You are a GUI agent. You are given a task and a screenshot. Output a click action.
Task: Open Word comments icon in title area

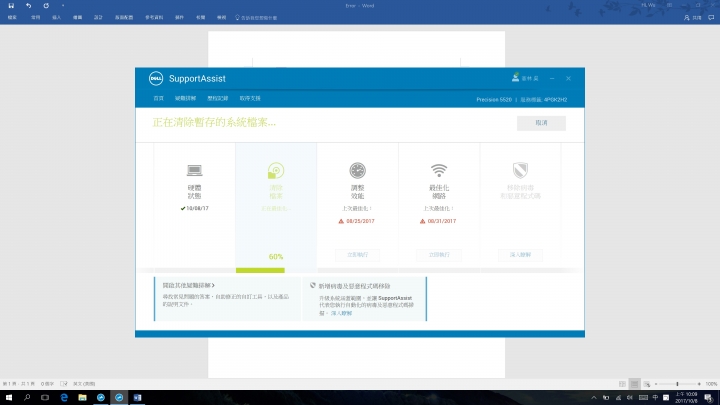pyautogui.click(x=711, y=17)
